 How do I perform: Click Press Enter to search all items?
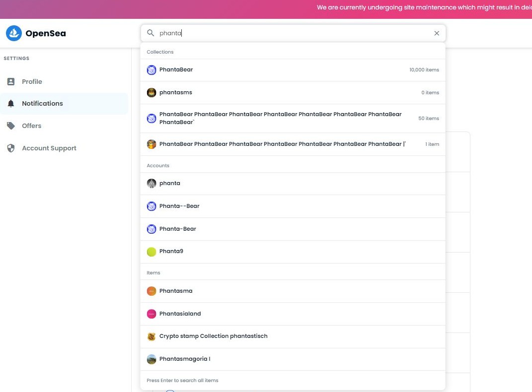point(182,381)
